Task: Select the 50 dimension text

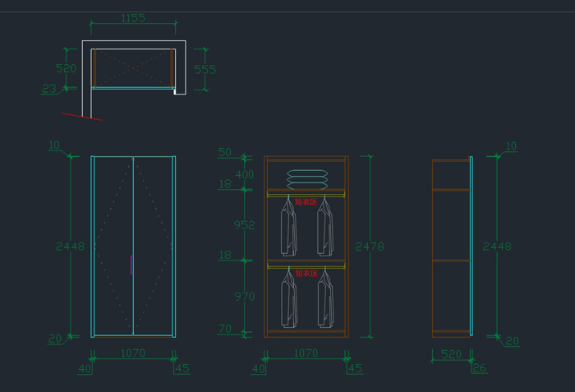Action: pyautogui.click(x=225, y=153)
